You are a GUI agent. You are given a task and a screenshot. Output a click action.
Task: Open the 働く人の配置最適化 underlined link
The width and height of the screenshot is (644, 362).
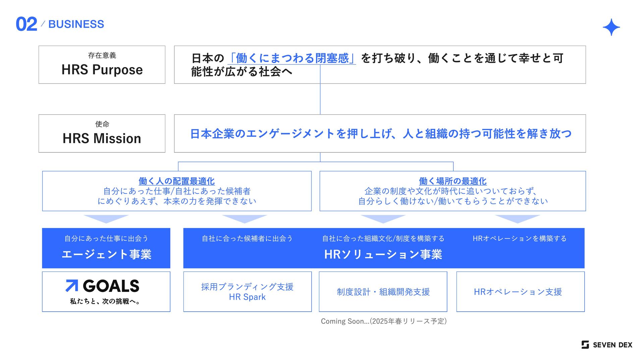tap(176, 181)
